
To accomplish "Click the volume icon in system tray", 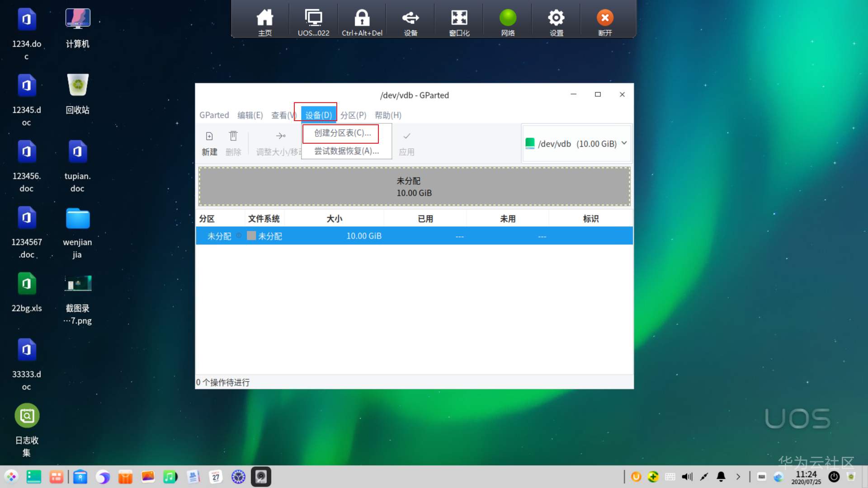I will pyautogui.click(x=687, y=477).
